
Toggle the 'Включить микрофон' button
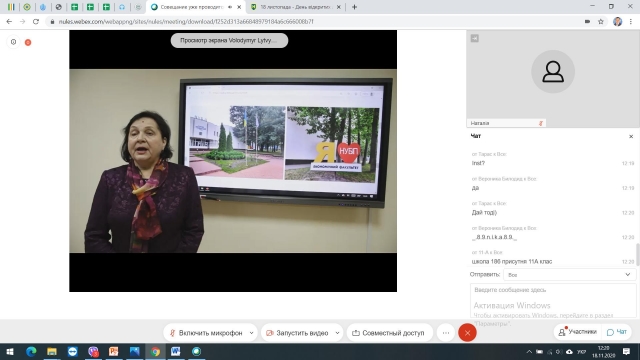click(x=207, y=333)
